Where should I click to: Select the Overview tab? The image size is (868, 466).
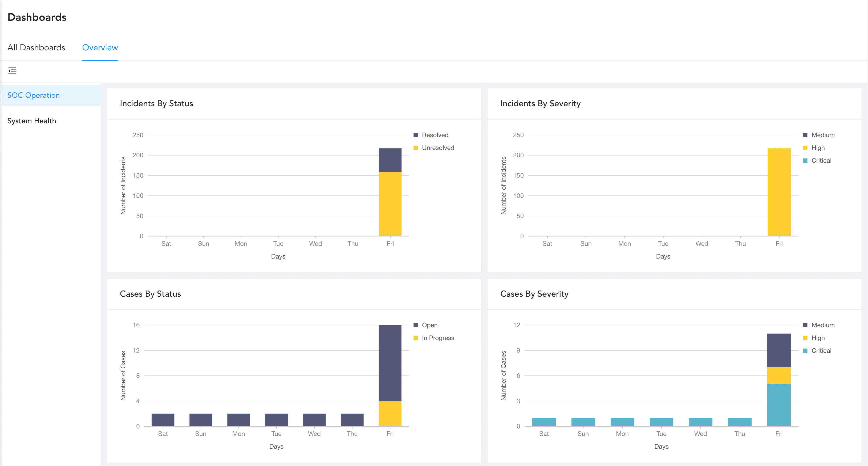[100, 47]
